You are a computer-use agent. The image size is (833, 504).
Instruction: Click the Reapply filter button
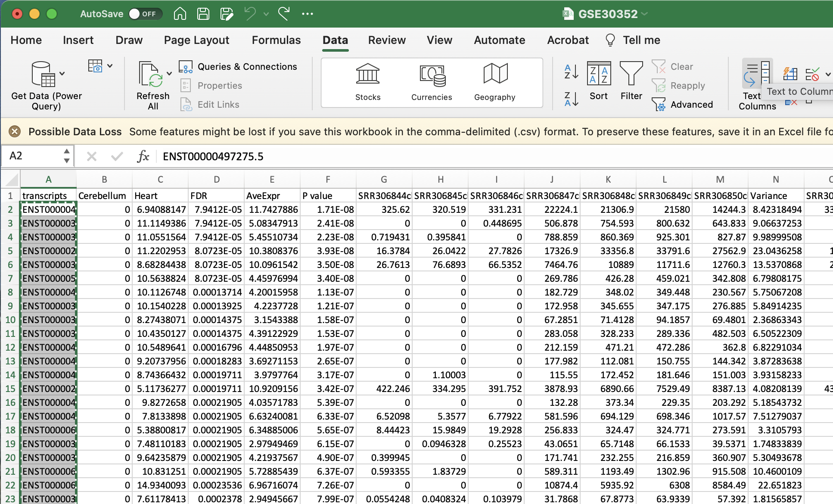point(679,86)
